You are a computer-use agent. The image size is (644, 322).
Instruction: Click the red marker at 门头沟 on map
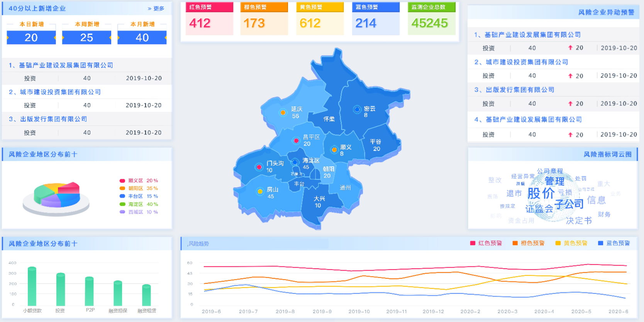[x=259, y=167]
